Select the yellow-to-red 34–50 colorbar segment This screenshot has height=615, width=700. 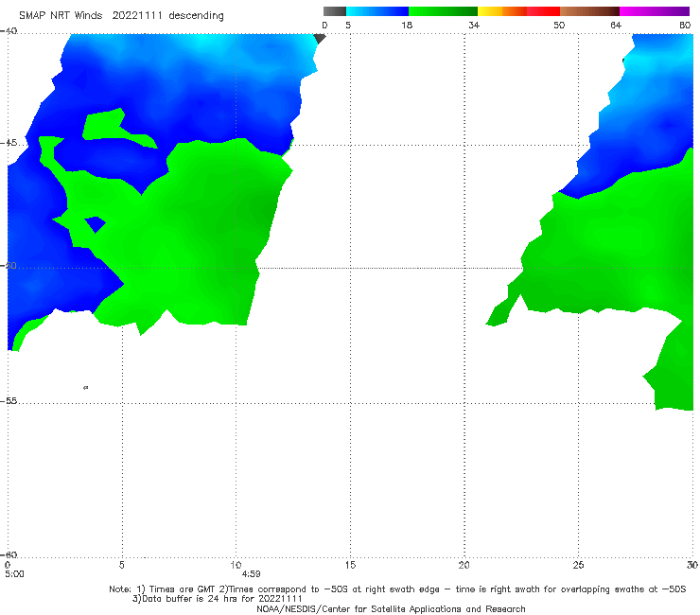(x=518, y=11)
